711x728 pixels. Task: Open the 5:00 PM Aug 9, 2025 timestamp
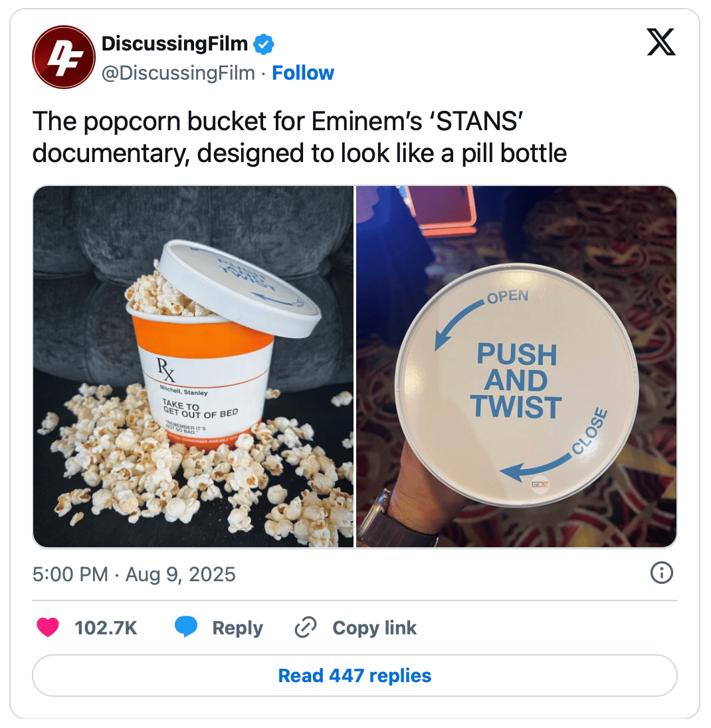[x=134, y=575]
